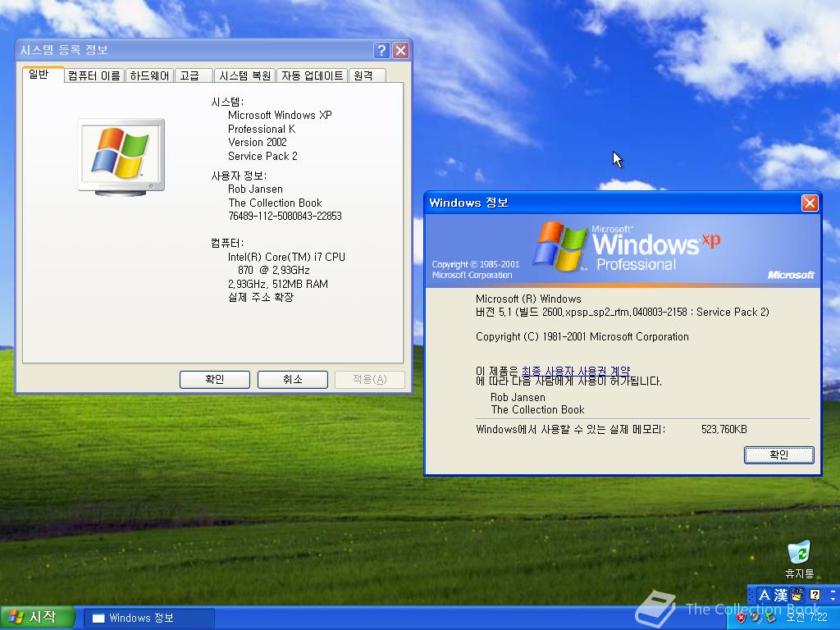Click the language bar English mode A icon
The width and height of the screenshot is (840, 630).
click(765, 595)
